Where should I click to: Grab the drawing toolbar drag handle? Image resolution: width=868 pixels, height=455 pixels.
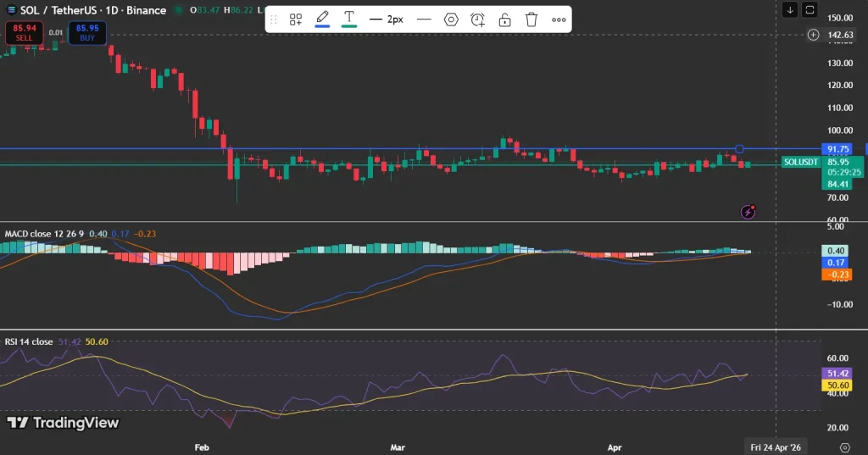274,20
